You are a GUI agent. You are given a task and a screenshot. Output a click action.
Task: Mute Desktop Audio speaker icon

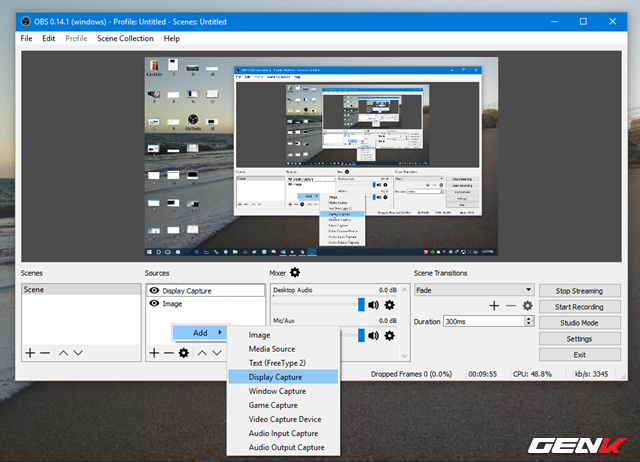coord(373,305)
